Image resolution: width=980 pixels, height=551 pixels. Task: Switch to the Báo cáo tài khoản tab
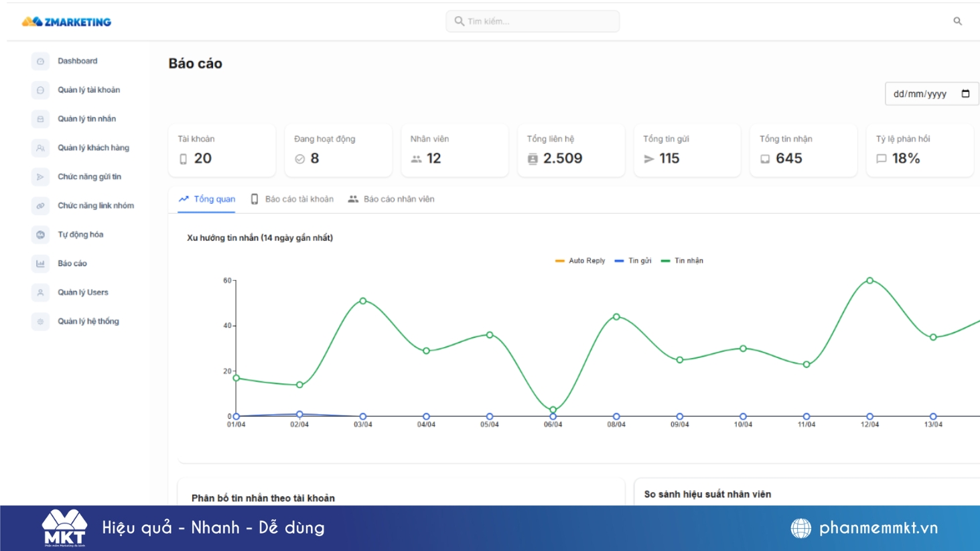point(300,198)
